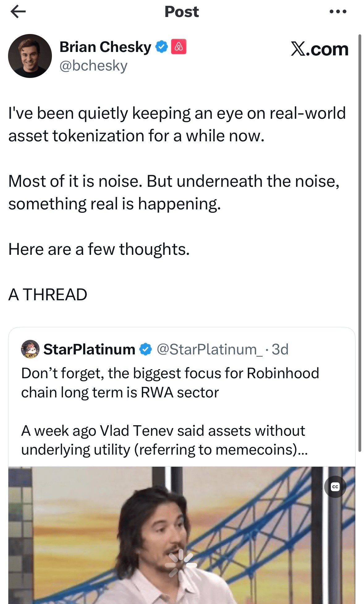This screenshot has width=364, height=604.
Task: Open the @bchesky handle link
Action: point(93,66)
